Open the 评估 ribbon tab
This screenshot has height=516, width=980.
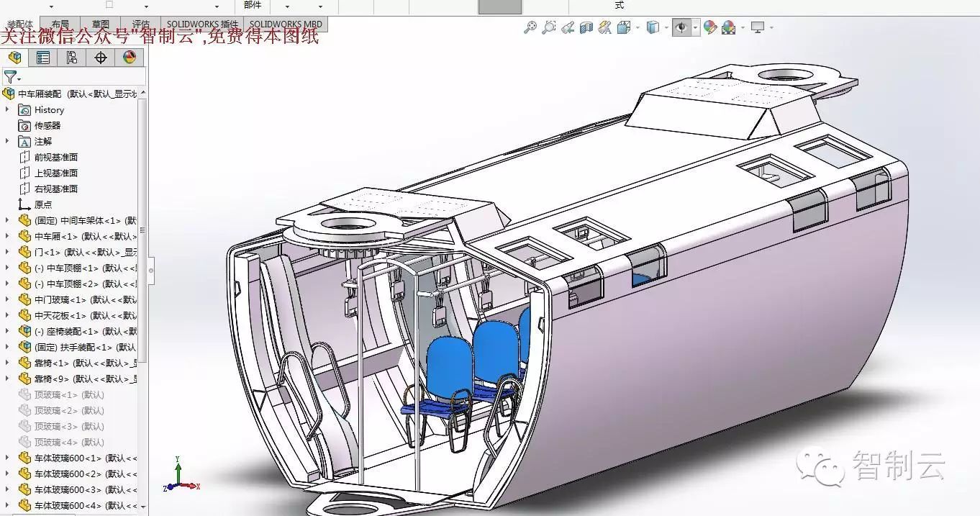pos(141,24)
